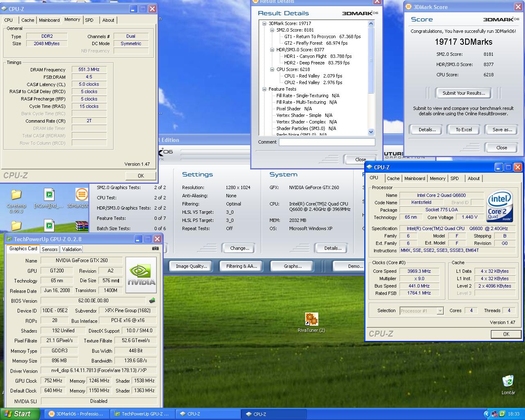Open Filtering & AA... settings
Image resolution: width=525 pixels, height=420 pixels.
tap(242, 266)
